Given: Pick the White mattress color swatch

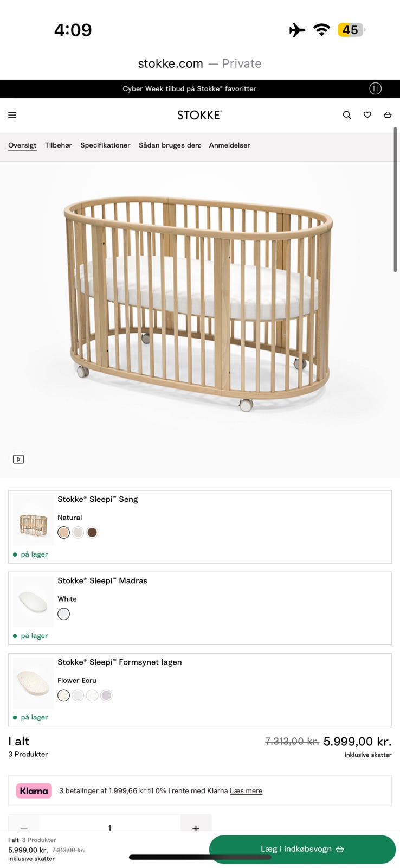Looking at the screenshot, I should pyautogui.click(x=64, y=614).
